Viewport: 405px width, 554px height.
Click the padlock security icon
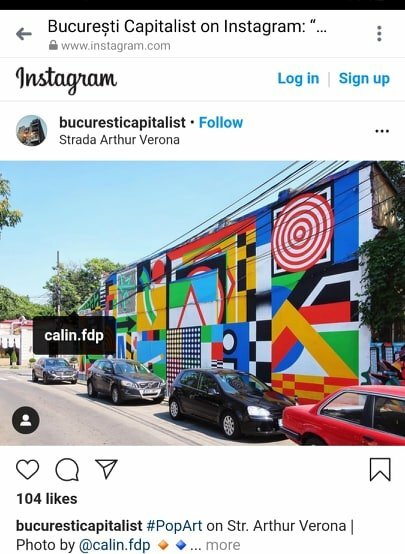53,45
